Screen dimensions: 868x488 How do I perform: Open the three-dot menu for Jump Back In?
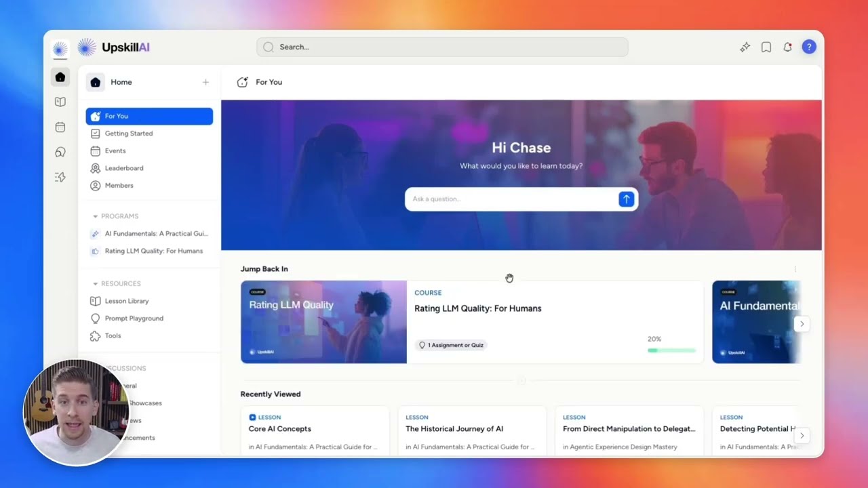[795, 269]
